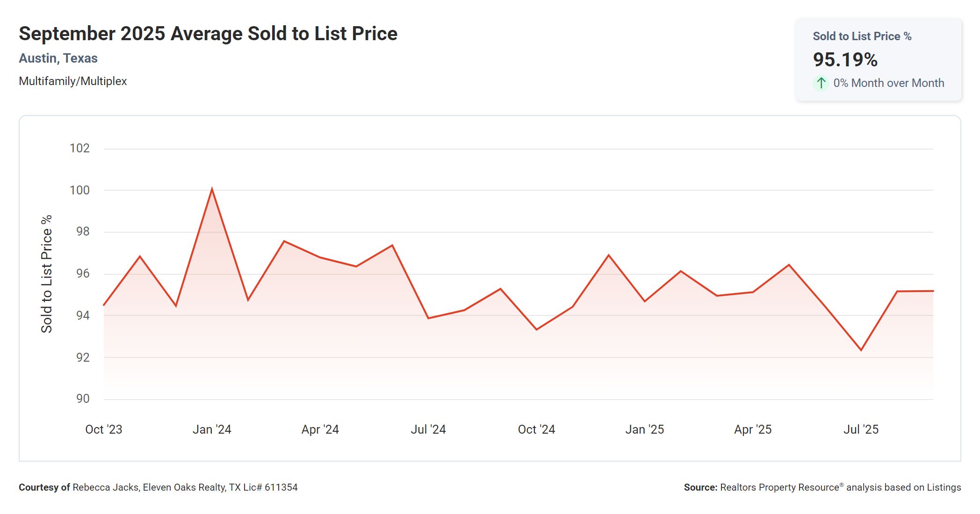Select the "Jan '25" x-axis label
980x514 pixels.
point(644,429)
